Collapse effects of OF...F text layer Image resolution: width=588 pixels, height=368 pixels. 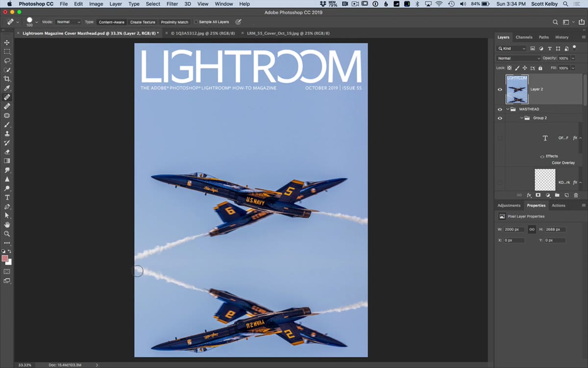580,138
